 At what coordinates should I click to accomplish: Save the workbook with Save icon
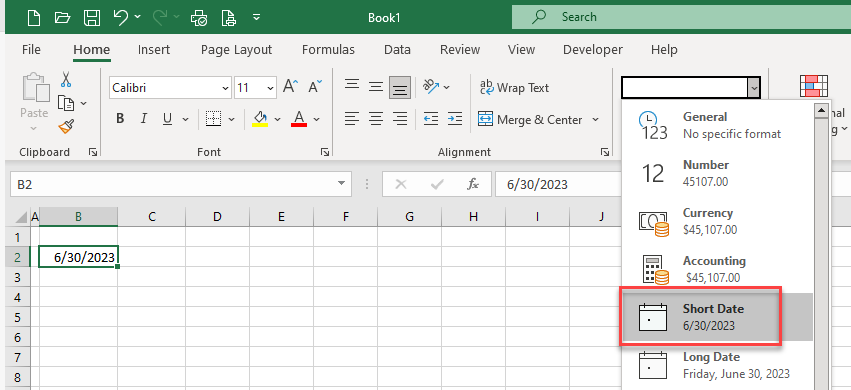92,18
